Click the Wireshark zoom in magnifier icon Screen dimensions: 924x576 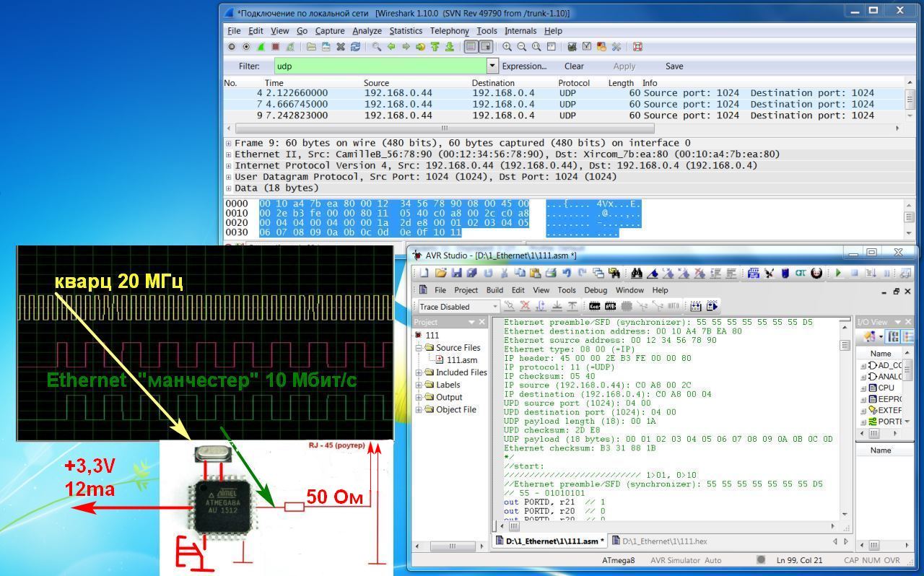coord(507,47)
